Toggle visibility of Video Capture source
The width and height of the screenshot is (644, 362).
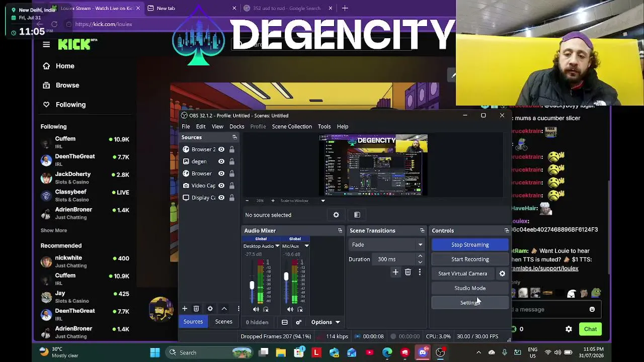(x=221, y=186)
